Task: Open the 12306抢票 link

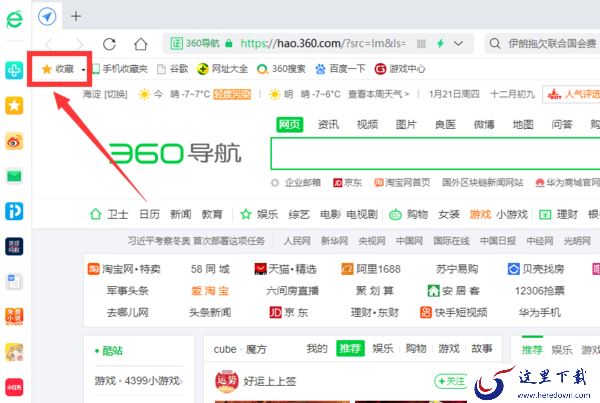Action: pos(540,291)
